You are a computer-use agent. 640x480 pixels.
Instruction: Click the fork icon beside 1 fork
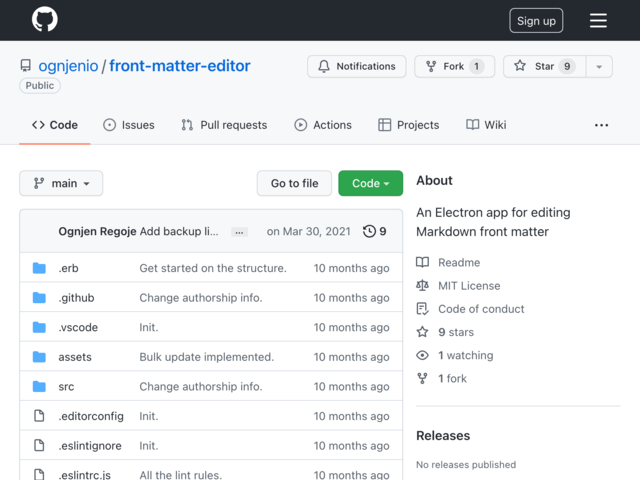pos(422,378)
